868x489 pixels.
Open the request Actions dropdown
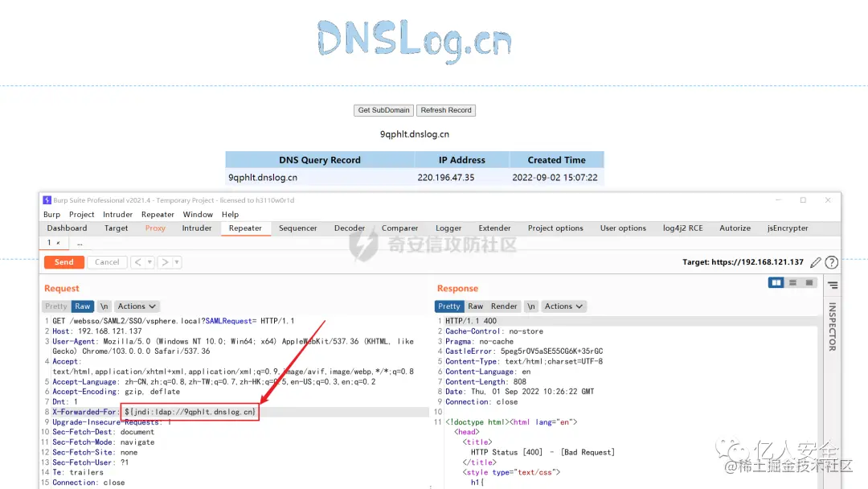click(x=136, y=306)
